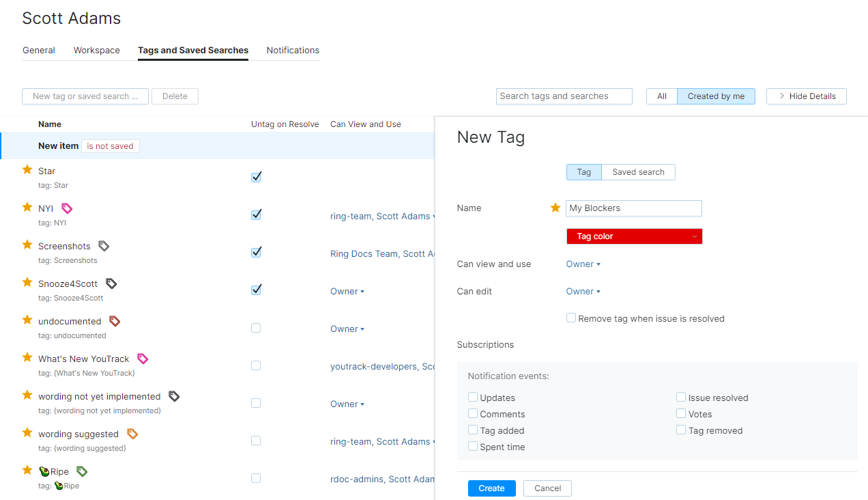
Task: Click the star beside the My Blockers name field
Action: pos(555,208)
